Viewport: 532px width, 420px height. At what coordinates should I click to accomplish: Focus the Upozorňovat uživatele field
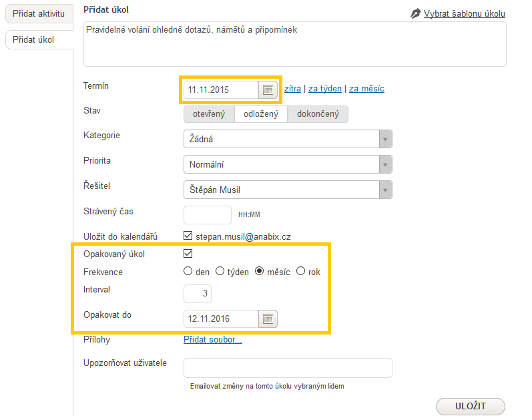point(288,368)
